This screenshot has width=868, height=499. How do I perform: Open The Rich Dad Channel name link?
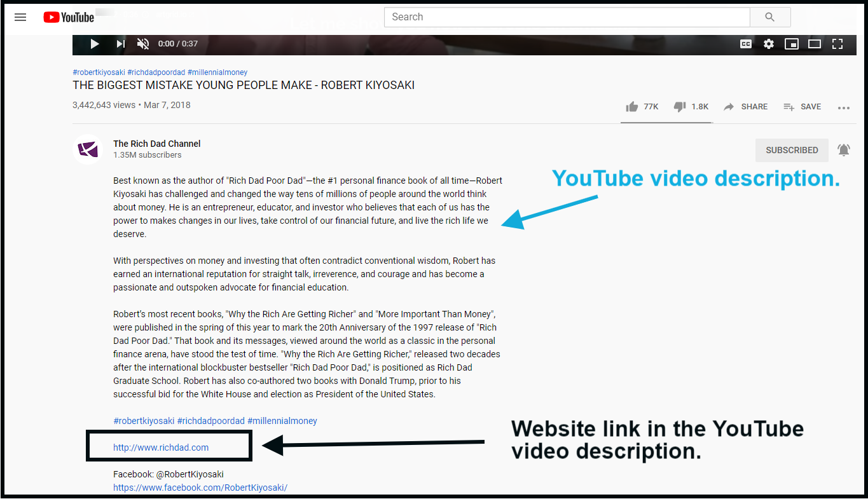click(157, 144)
